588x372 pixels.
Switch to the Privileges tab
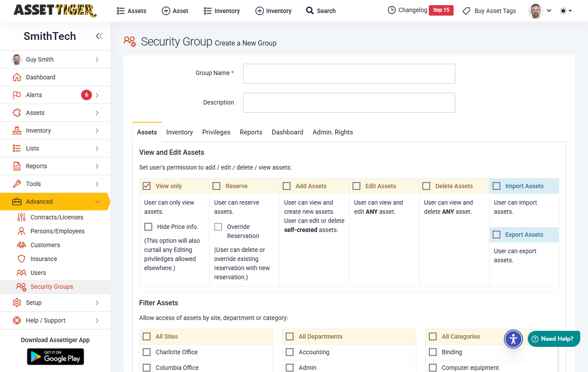[x=216, y=132]
